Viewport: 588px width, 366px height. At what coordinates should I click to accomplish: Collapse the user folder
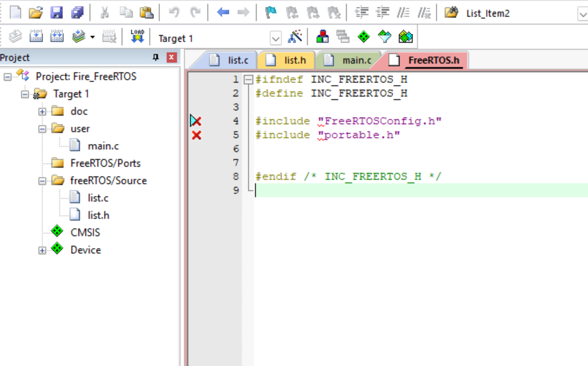[x=42, y=129]
